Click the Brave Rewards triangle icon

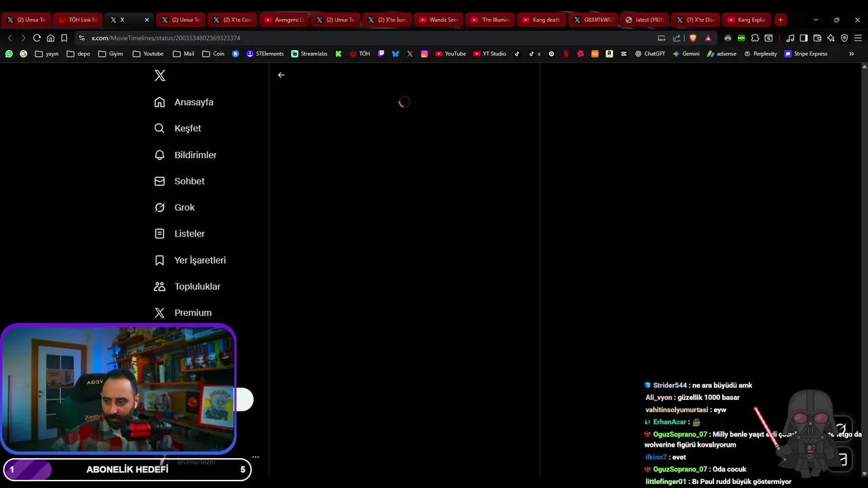708,38
